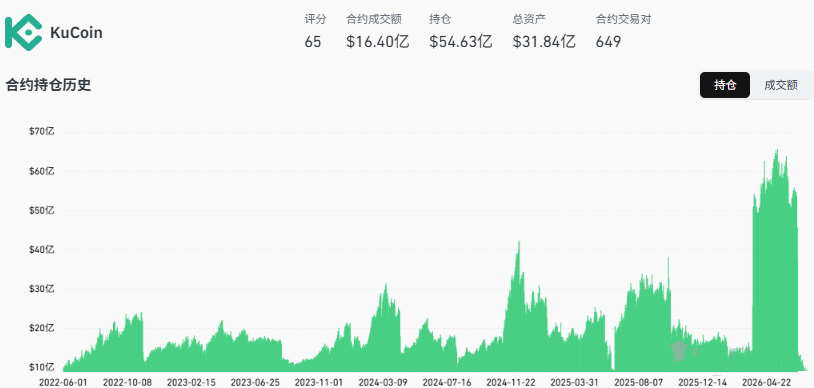
Task: Click the 2025-08-07 date axis label
Action: pos(638,382)
